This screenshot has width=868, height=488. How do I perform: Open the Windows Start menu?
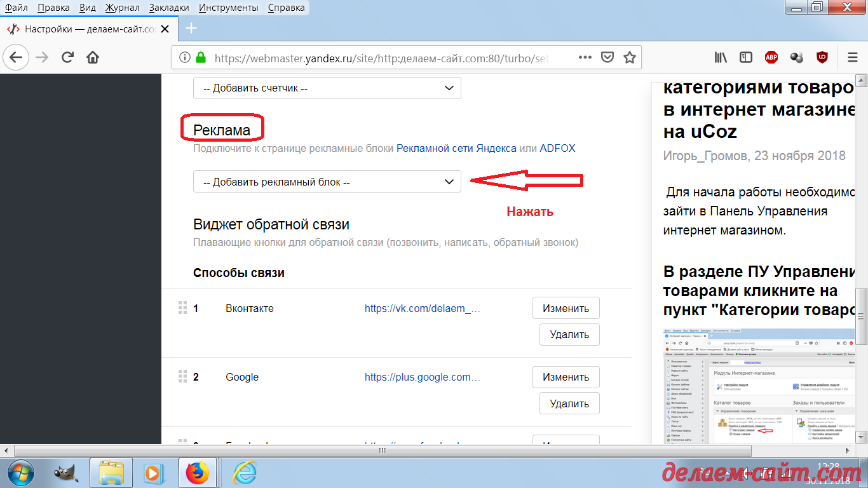pos(20,473)
